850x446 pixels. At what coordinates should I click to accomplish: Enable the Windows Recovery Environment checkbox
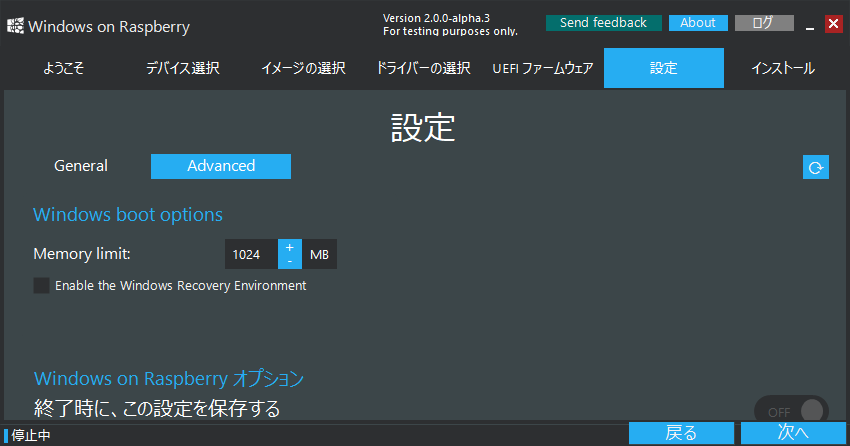click(41, 286)
